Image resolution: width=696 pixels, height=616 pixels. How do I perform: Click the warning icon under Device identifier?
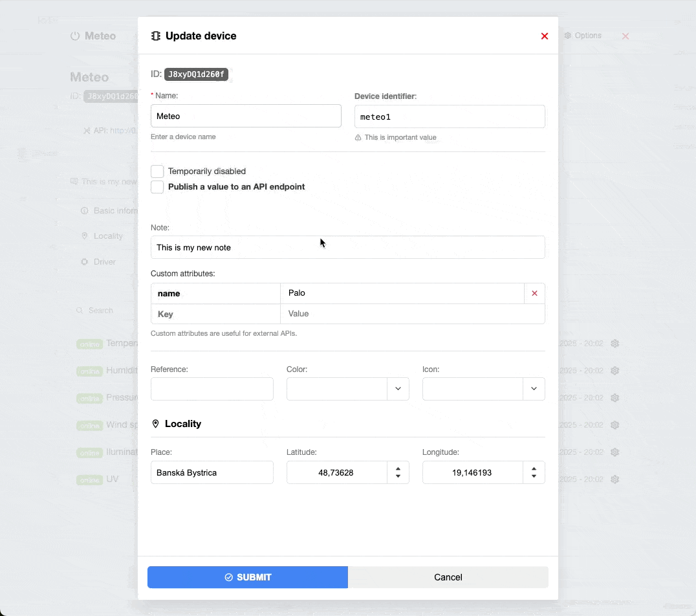[358, 137]
